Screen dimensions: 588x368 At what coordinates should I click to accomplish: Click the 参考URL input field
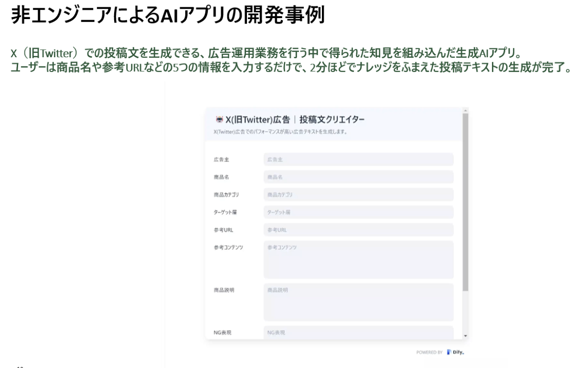358,230
